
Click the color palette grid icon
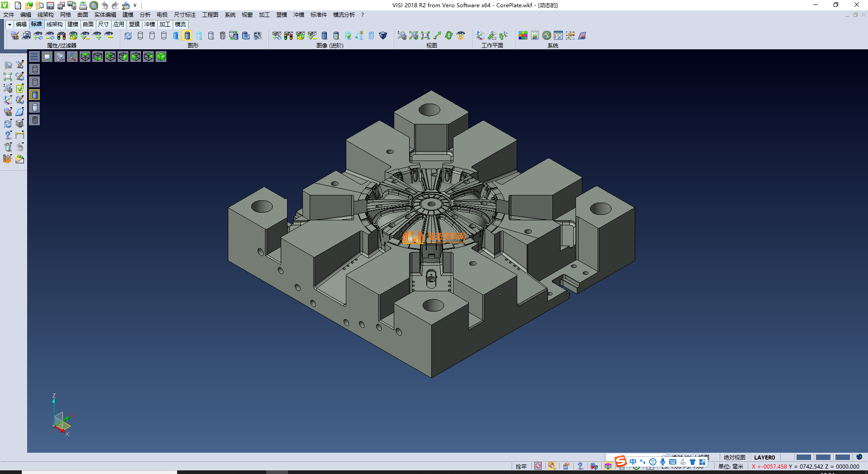[523, 36]
